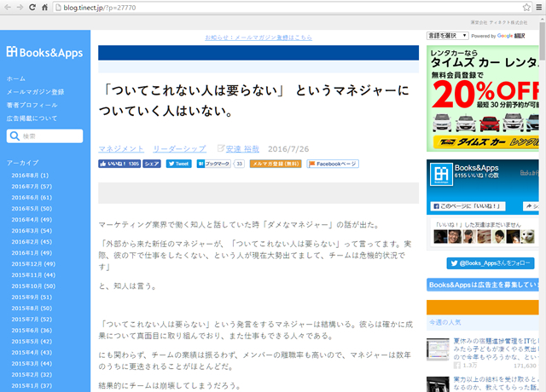
Task: Open the マネジメント category link
Action: point(121,148)
